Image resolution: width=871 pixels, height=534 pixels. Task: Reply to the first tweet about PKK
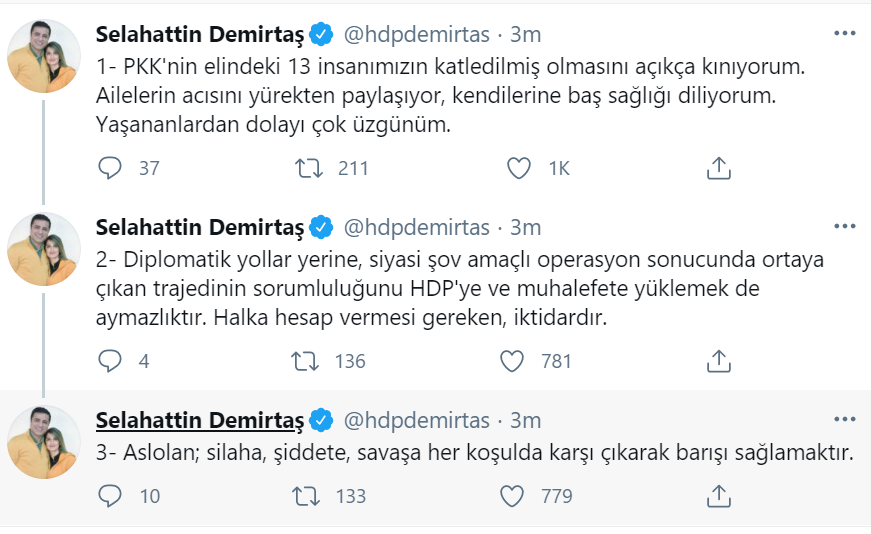pos(110,168)
